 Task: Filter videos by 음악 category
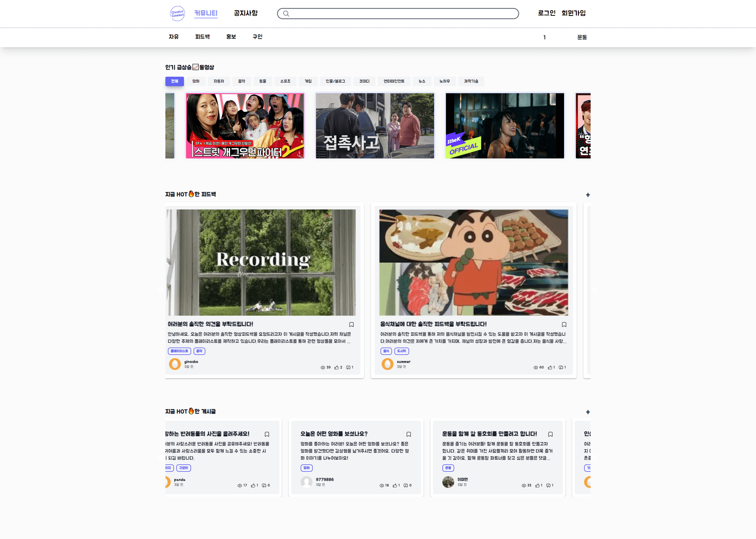point(242,81)
